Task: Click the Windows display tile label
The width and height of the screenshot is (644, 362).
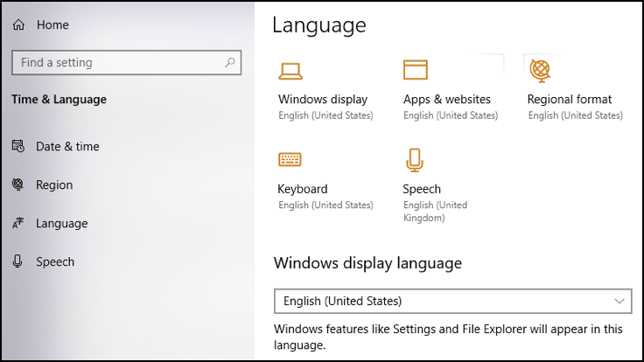Action: tap(323, 100)
